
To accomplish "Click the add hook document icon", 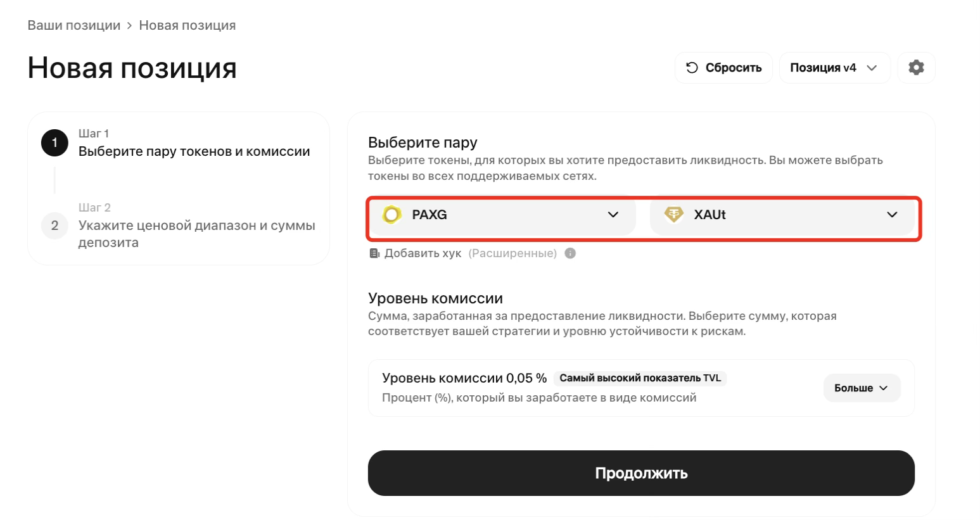I will (374, 253).
